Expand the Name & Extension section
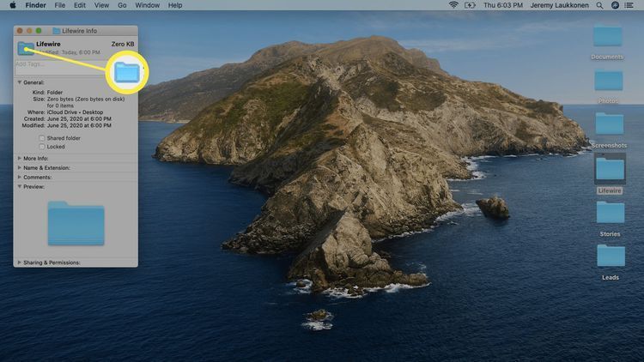644x362 pixels. 20,168
